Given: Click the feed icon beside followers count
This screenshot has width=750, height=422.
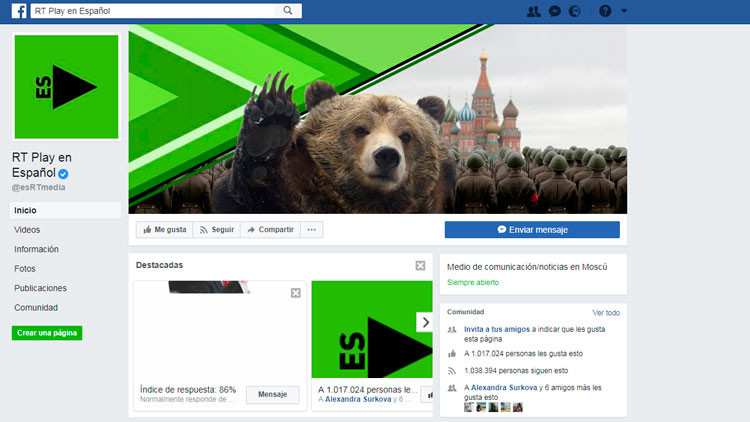Looking at the screenshot, I should click(x=452, y=371).
